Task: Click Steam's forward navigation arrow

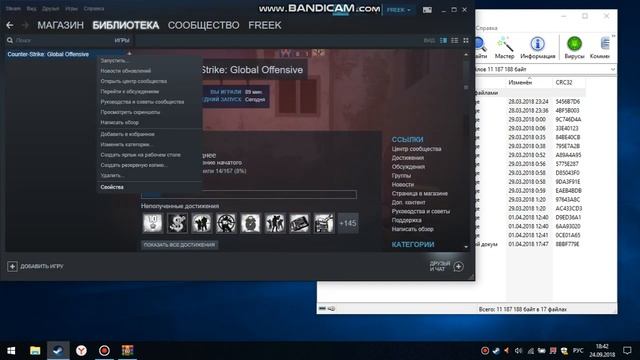Action: (25, 25)
